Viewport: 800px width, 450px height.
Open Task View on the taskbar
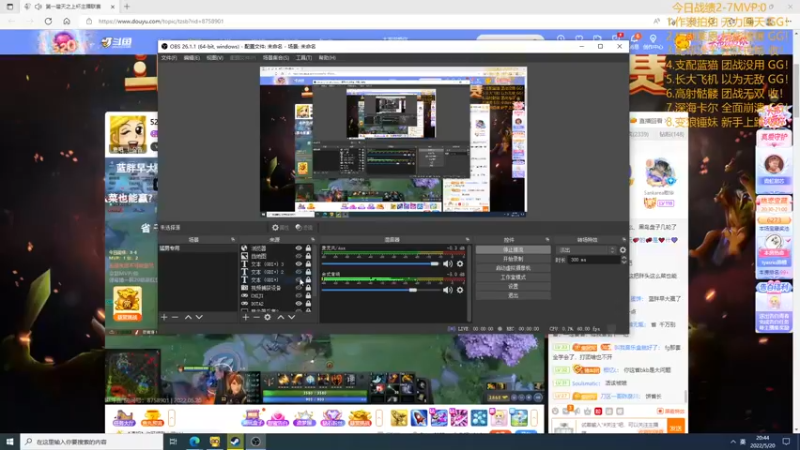pyautogui.click(x=173, y=442)
